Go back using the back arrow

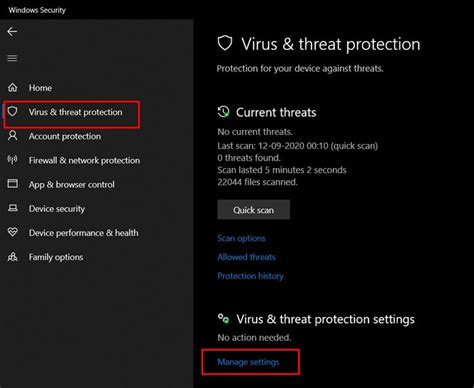coord(12,32)
